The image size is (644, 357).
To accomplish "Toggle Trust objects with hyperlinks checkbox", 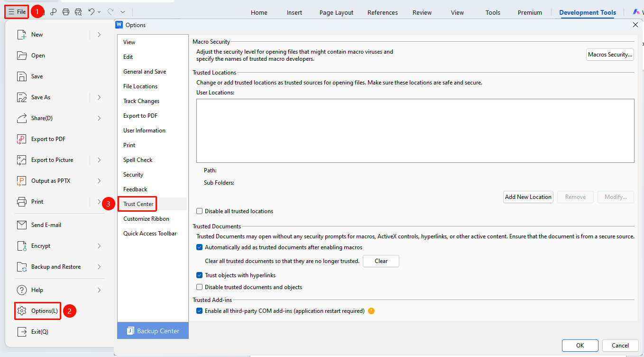I will [x=200, y=275].
